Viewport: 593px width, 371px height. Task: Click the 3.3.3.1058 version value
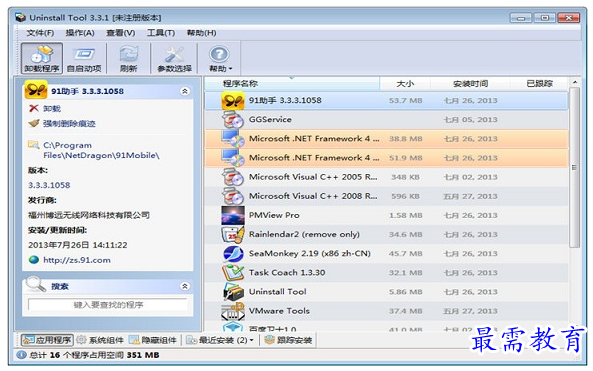pyautogui.click(x=49, y=185)
